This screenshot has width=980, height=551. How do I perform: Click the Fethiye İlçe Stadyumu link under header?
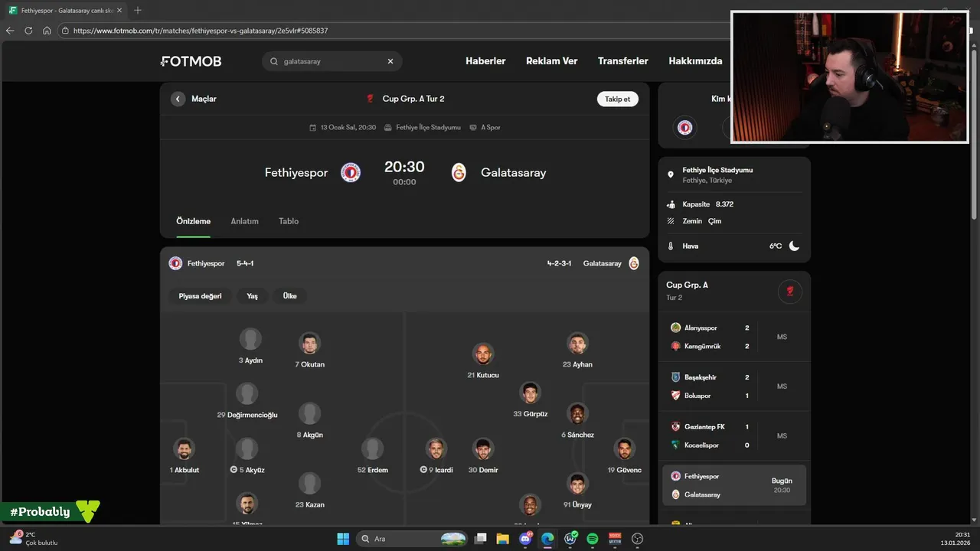423,128
